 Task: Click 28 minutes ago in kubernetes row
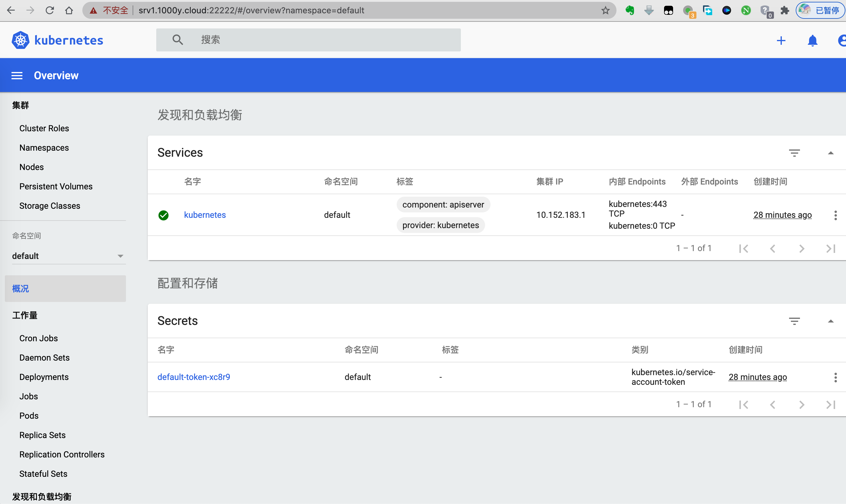click(x=782, y=215)
